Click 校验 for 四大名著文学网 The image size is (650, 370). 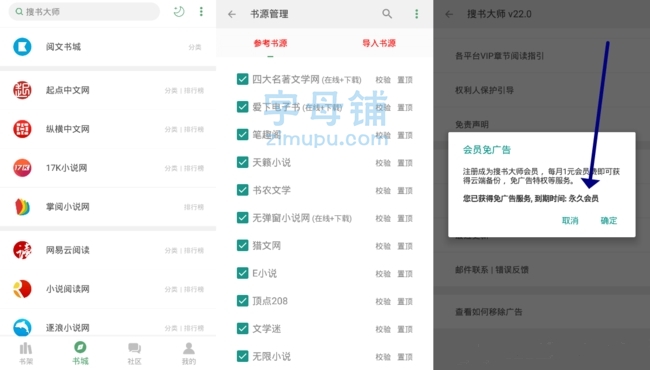point(383,80)
